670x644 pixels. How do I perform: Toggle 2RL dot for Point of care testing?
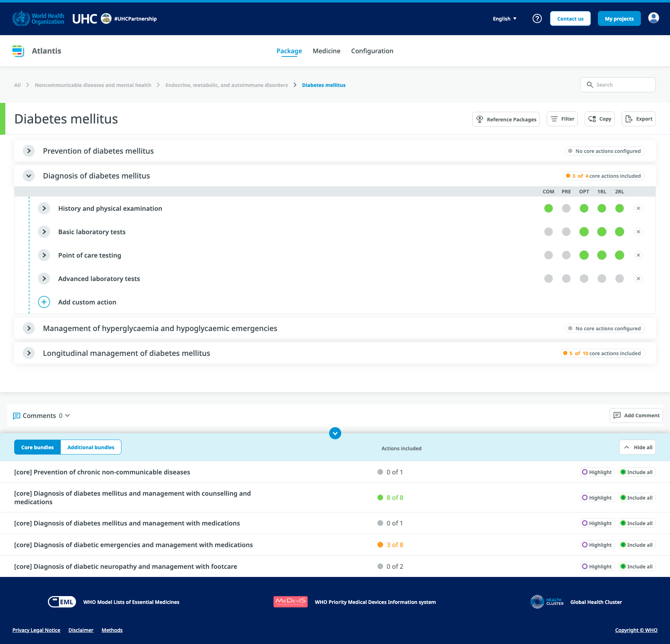(619, 255)
